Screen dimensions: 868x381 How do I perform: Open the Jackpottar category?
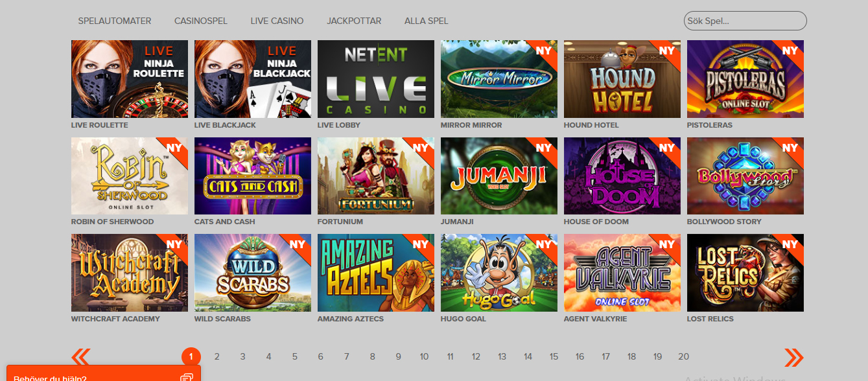click(354, 21)
